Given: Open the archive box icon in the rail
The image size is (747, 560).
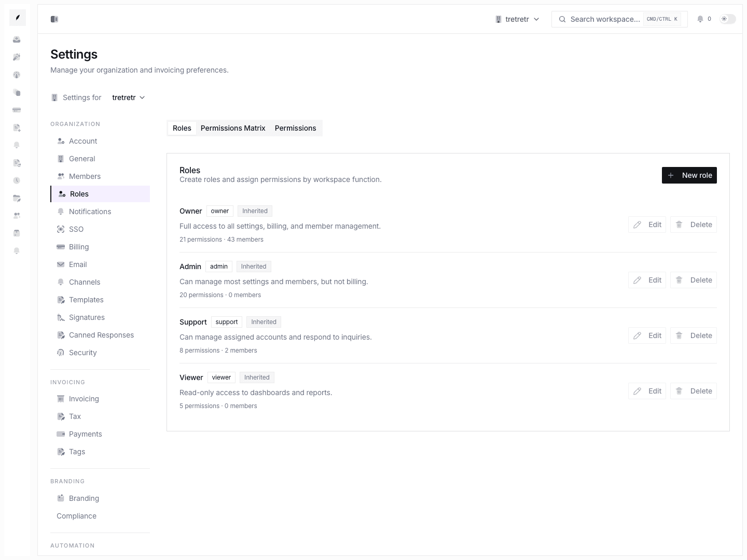Looking at the screenshot, I should pos(17,233).
